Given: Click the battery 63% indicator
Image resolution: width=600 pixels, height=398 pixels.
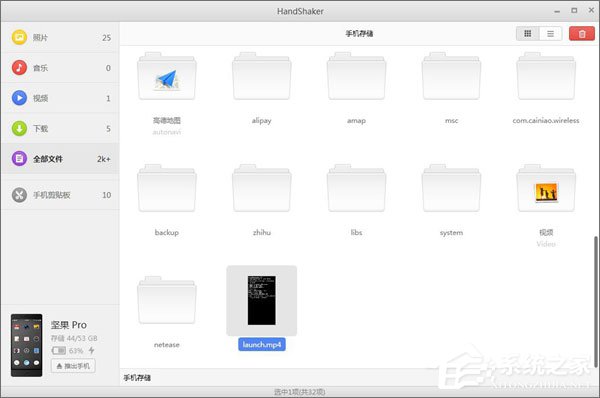Looking at the screenshot, I should tap(68, 351).
